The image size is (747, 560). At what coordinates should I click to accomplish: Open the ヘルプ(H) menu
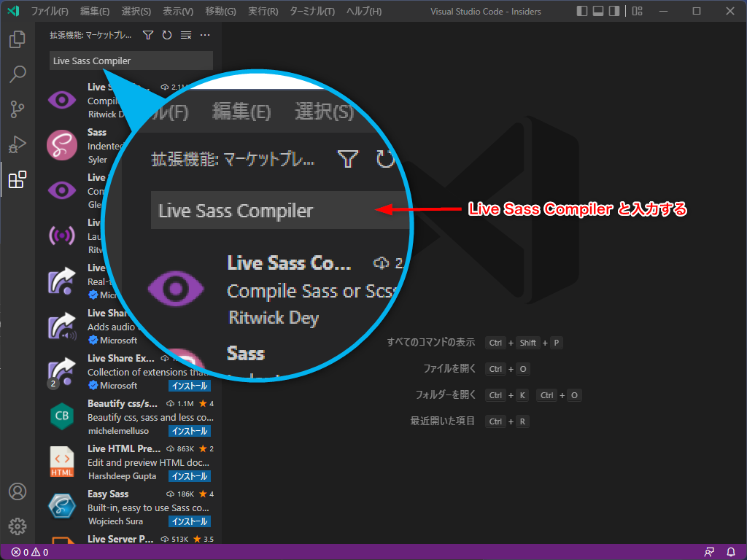coord(364,11)
